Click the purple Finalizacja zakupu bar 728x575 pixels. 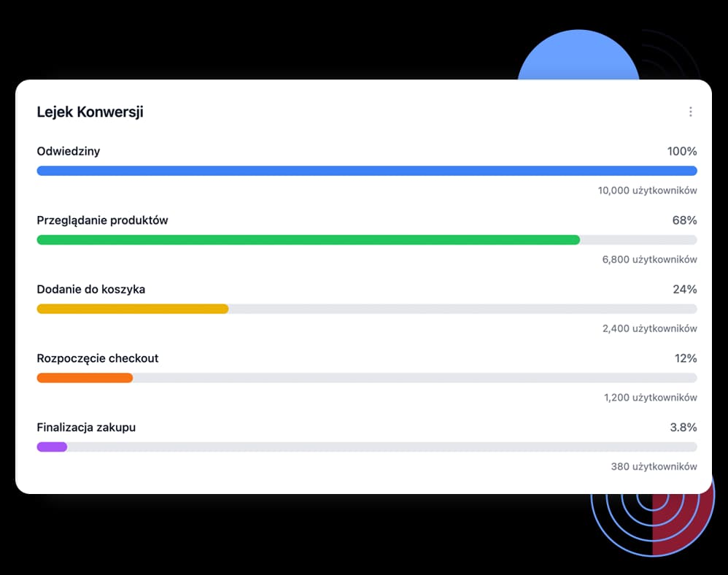coord(52,447)
